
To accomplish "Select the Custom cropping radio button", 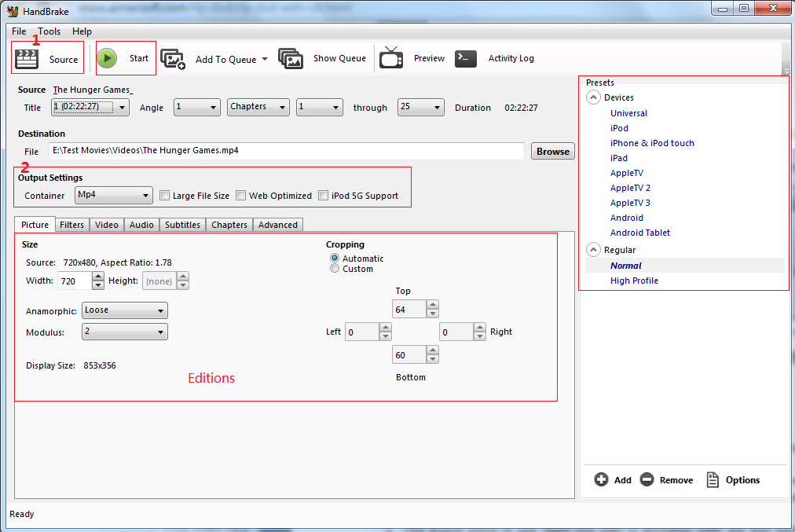I will (x=335, y=269).
